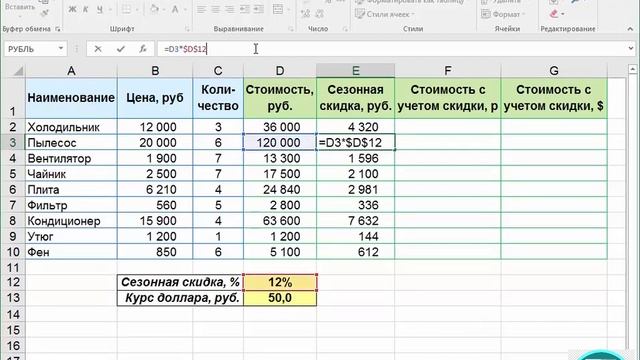
Task: Collapse the ribbon with the chevron
Action: point(630,29)
